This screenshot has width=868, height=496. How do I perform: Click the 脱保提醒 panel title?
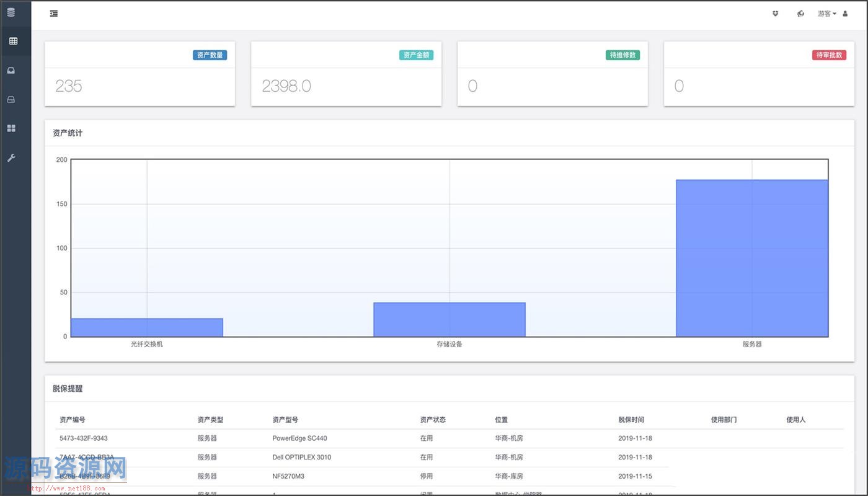(x=68, y=389)
